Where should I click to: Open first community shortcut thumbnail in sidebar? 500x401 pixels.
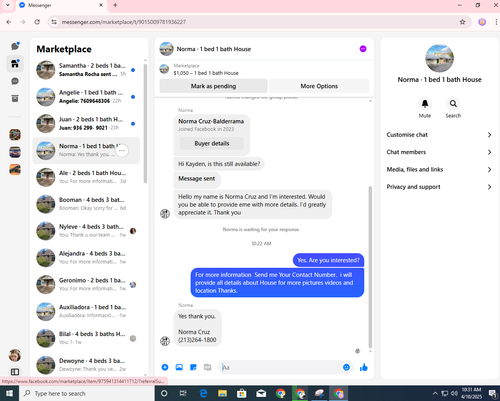[x=15, y=135]
